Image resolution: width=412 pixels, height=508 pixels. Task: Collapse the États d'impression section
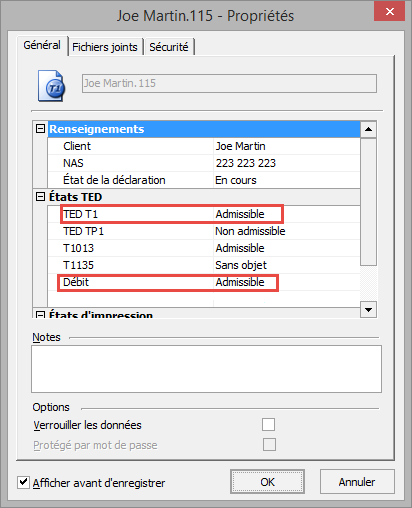tap(40, 315)
